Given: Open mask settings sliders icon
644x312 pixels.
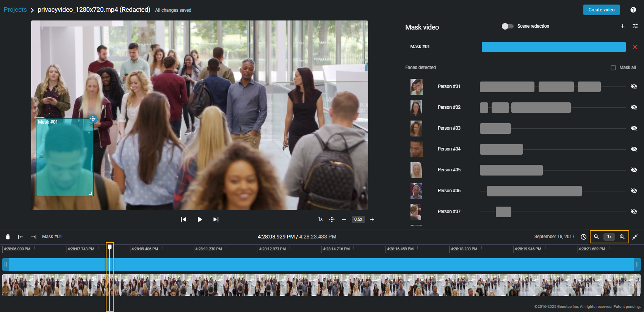Looking at the screenshot, I should (x=635, y=26).
